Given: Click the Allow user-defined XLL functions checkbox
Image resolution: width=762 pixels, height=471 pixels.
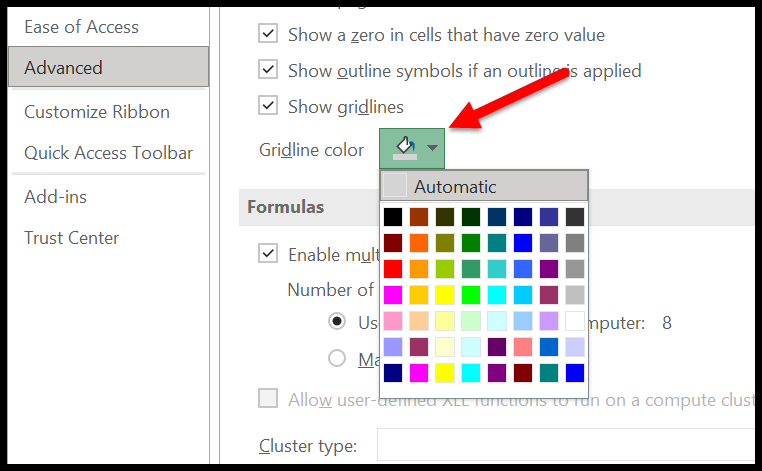Looking at the screenshot, I should point(268,399).
